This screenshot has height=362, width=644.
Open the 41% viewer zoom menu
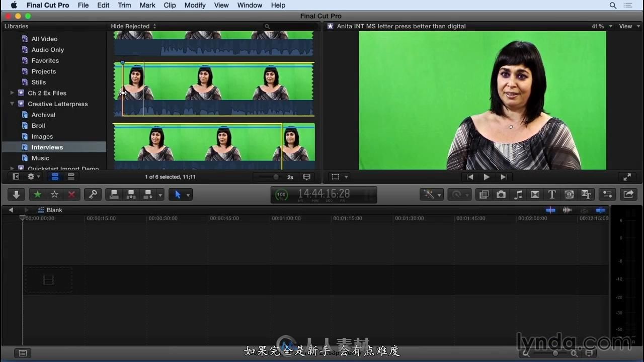(602, 26)
